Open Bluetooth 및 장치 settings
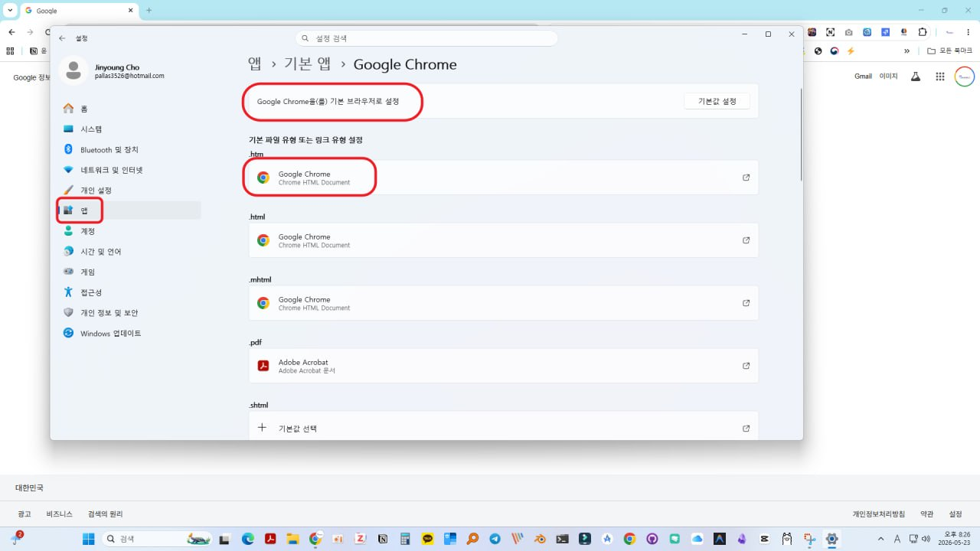This screenshot has width=980, height=551. [109, 149]
